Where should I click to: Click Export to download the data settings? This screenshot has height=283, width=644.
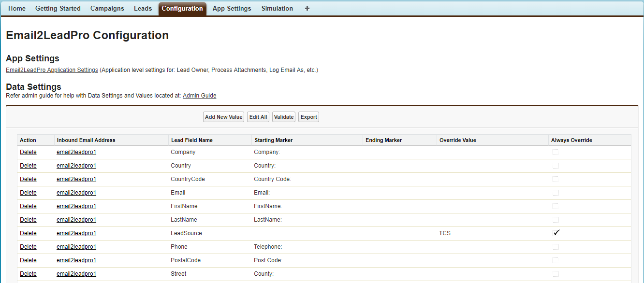coord(308,116)
